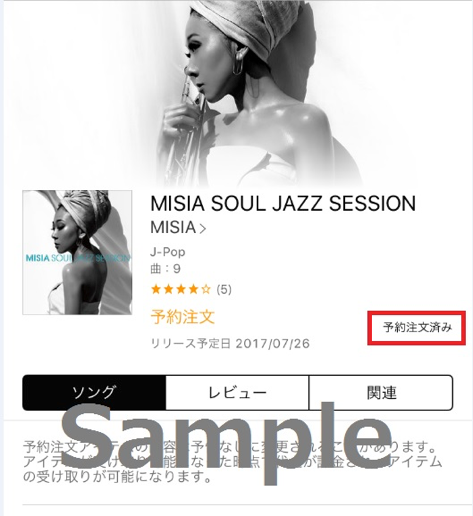473x516 pixels.
Task: Tap the large banner artist photo
Action: point(237,93)
